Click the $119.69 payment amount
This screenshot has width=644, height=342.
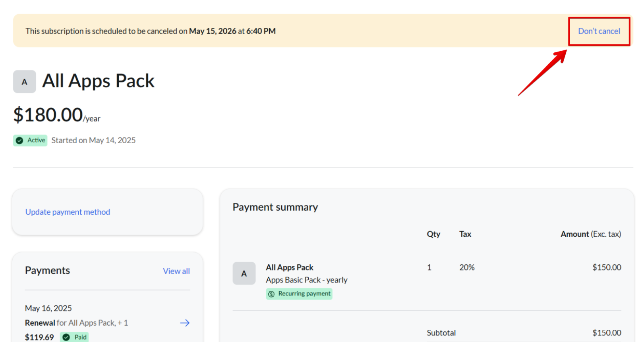pyautogui.click(x=39, y=337)
